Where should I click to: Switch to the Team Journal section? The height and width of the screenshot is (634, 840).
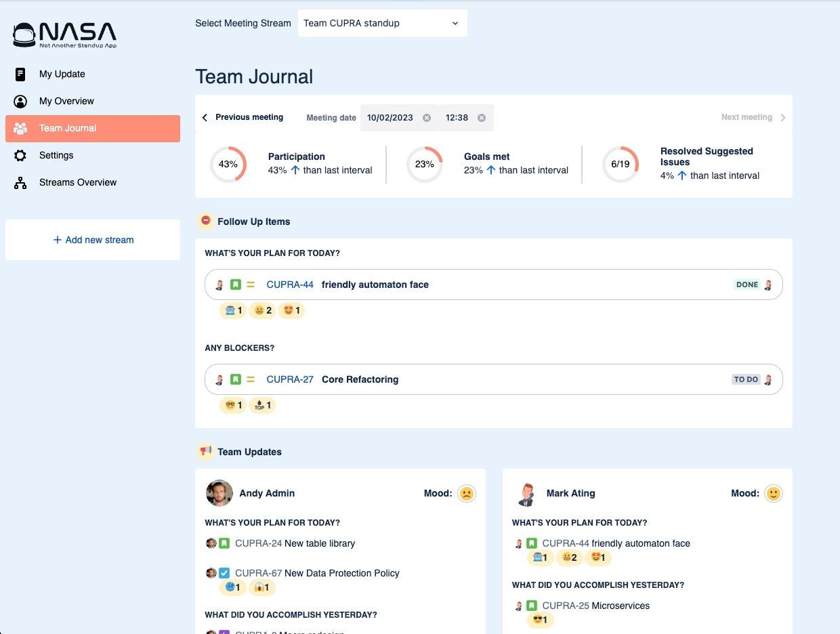click(x=66, y=128)
